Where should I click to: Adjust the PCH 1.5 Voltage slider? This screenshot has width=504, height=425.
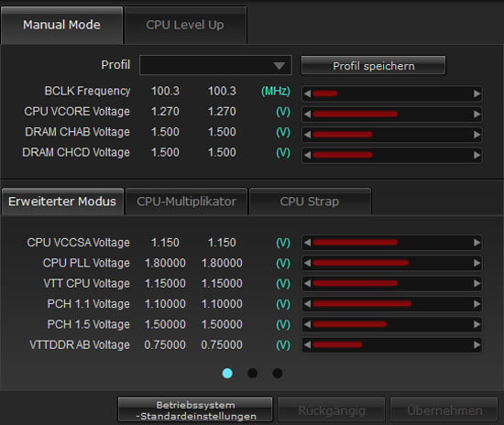(392, 324)
